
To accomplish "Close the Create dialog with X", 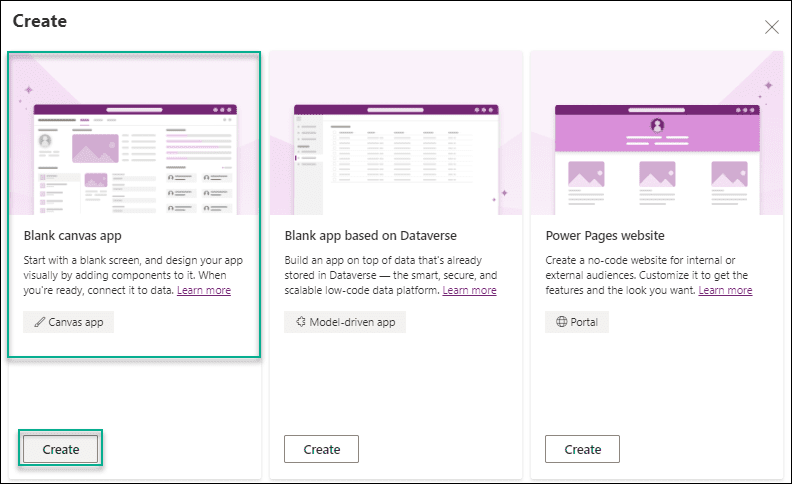I will pos(771,27).
